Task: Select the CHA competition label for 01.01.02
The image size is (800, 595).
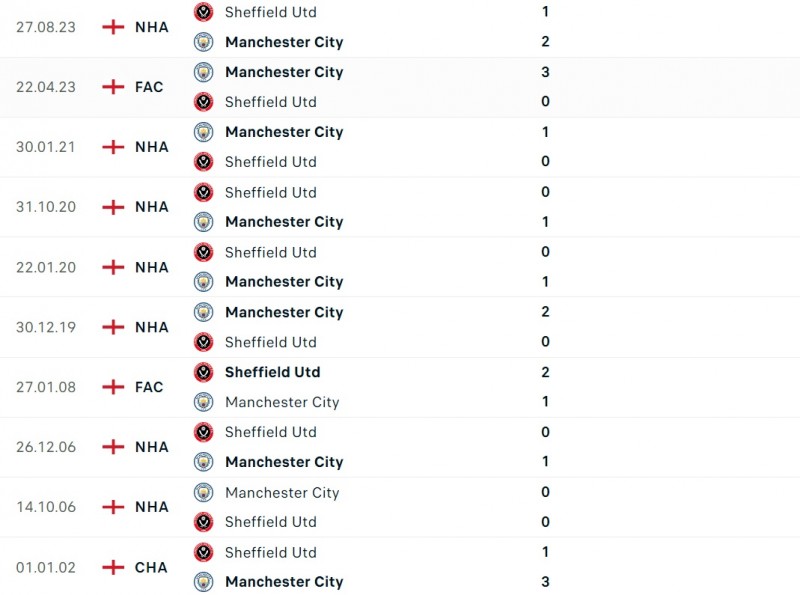Action: [x=151, y=567]
